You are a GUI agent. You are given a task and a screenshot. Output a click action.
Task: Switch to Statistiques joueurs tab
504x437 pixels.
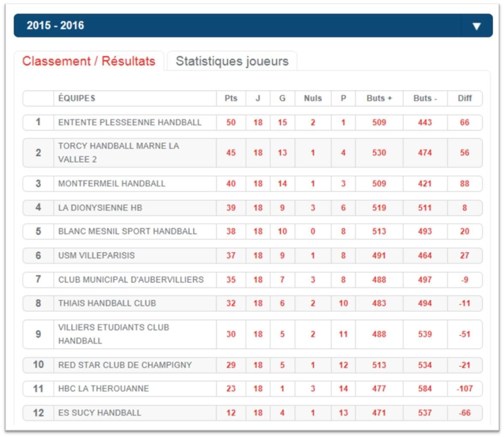pyautogui.click(x=232, y=61)
